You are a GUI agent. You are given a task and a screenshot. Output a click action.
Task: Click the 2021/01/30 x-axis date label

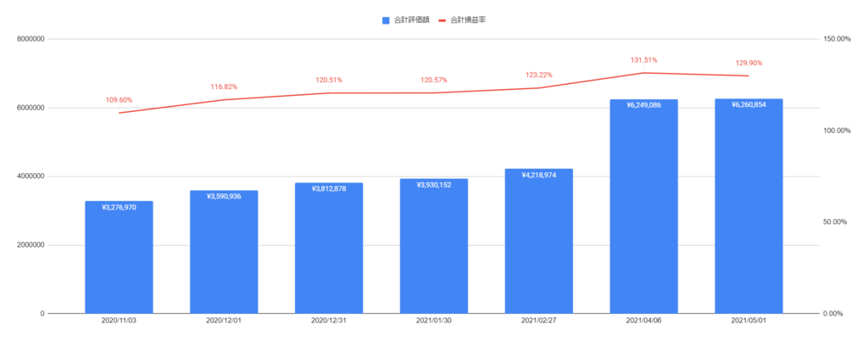(434, 321)
